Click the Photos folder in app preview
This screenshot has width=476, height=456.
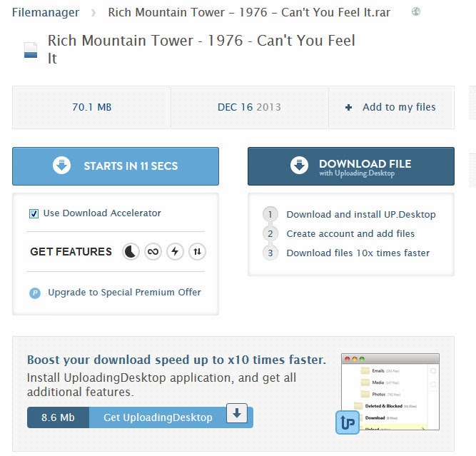380,395
